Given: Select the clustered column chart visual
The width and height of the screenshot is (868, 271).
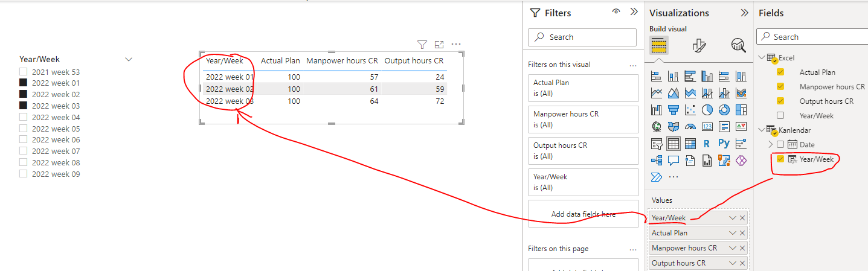Looking at the screenshot, I should [707, 77].
